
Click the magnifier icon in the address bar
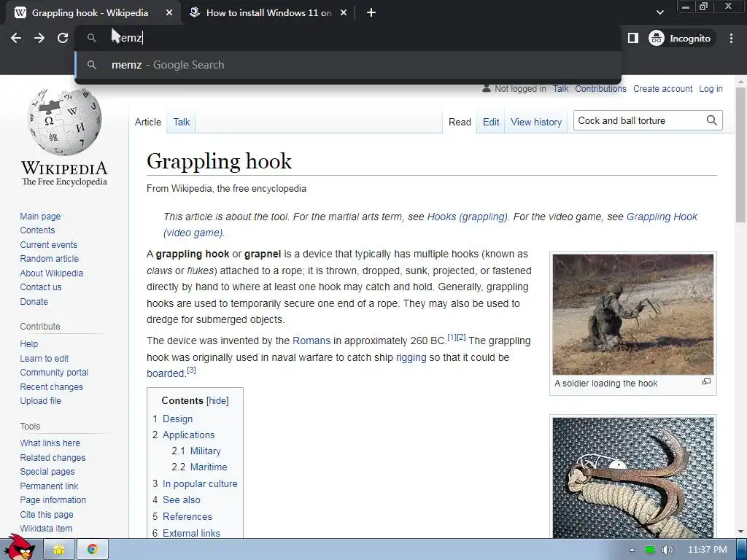(92, 38)
